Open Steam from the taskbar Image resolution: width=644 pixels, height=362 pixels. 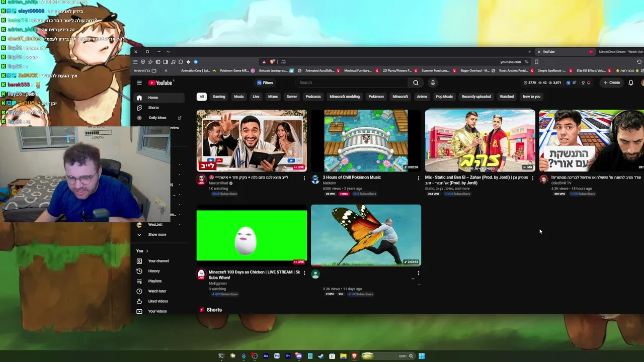tap(321, 356)
